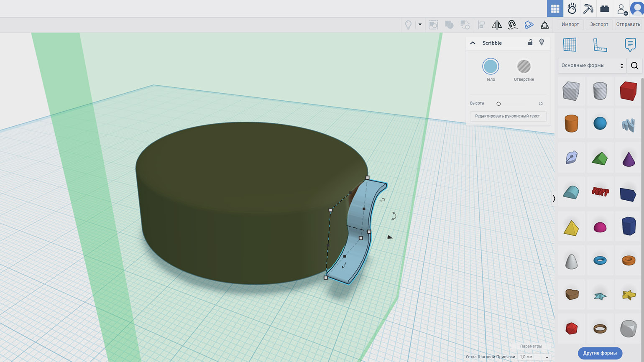Toggle the lock on Scribble shape
The height and width of the screenshot is (362, 644).
(x=530, y=42)
